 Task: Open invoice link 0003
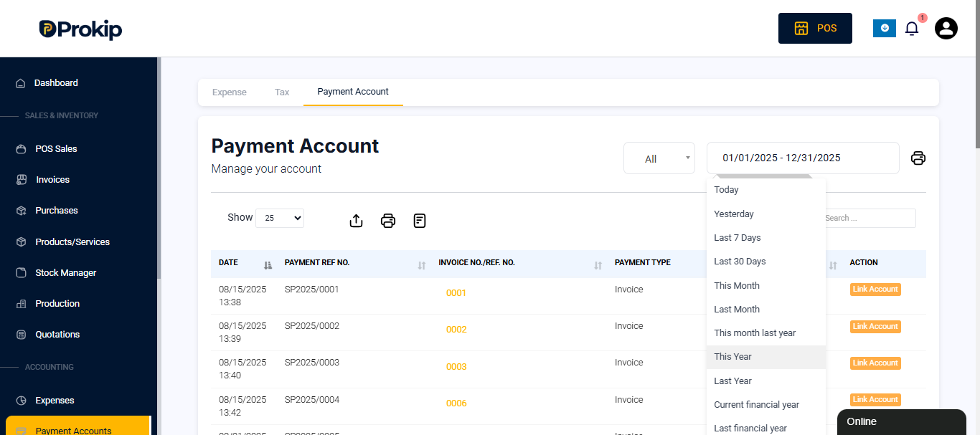456,367
